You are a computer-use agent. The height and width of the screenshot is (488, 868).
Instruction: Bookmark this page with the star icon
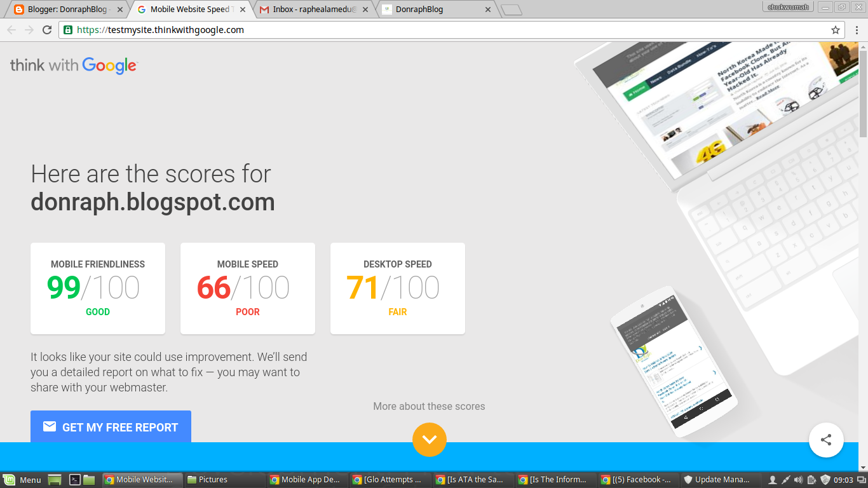(836, 30)
